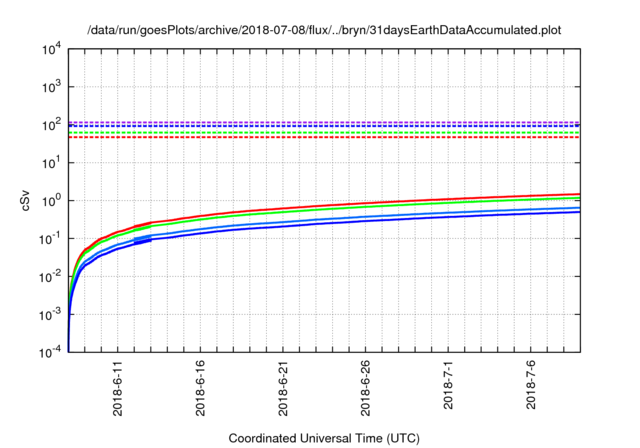Click the 10^3 y-axis tick label
640x448 pixels.
[x=51, y=87]
